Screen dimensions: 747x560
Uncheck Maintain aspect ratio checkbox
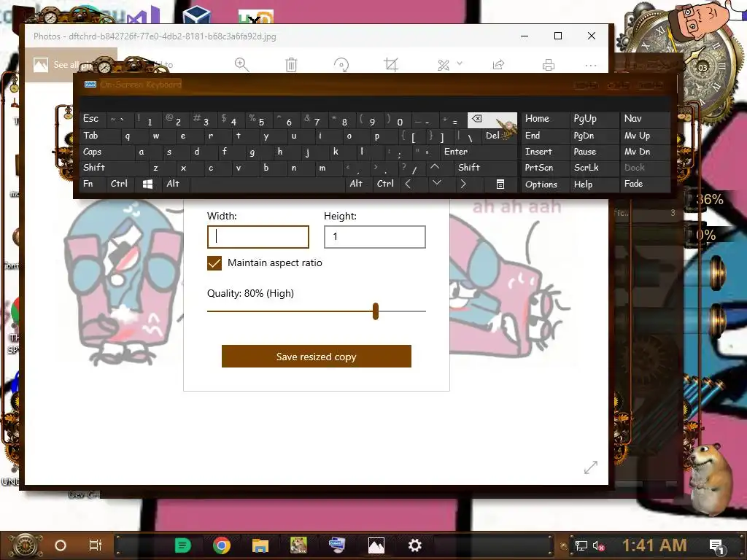214,262
